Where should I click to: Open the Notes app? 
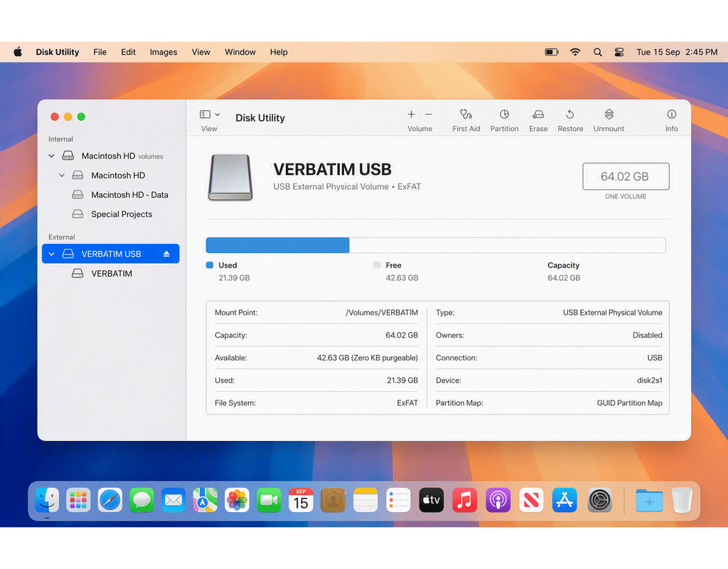click(365, 500)
